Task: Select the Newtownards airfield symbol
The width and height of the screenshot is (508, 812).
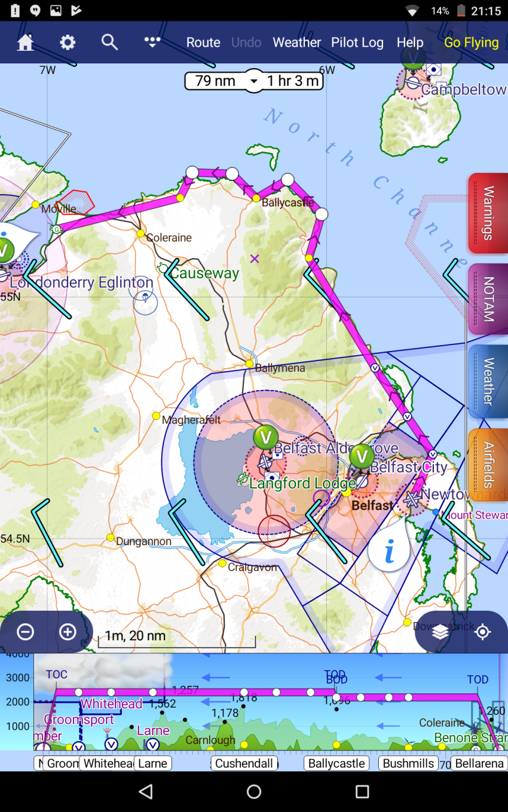Action: tap(412, 500)
